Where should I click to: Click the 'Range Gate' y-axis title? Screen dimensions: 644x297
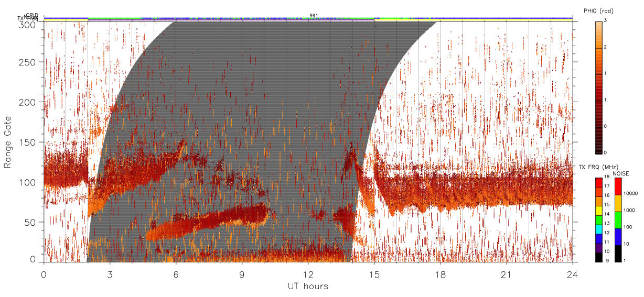(x=8, y=142)
